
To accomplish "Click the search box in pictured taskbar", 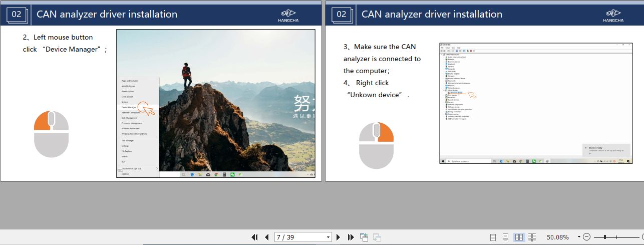I will 468,161.
